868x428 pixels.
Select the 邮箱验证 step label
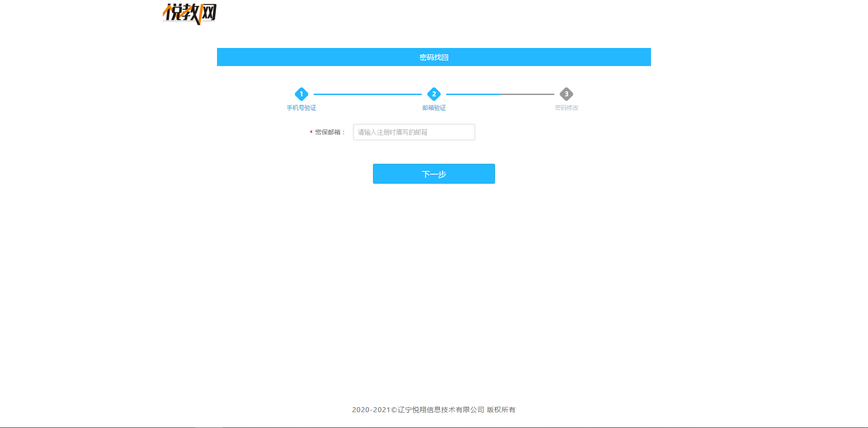click(x=434, y=108)
